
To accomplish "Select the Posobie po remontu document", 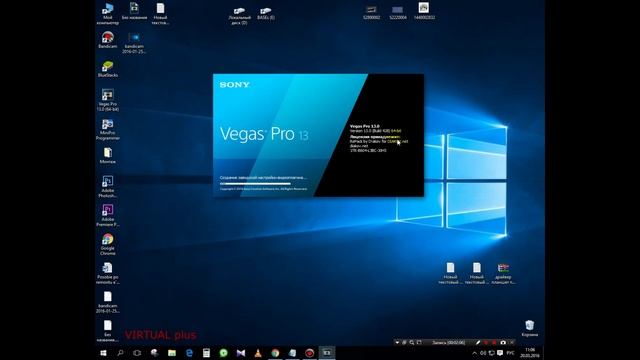I will 108,273.
